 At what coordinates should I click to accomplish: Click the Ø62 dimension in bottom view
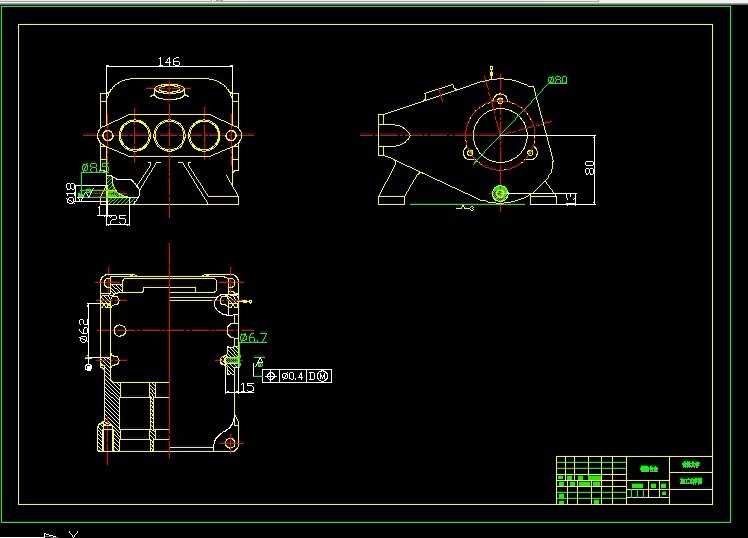pos(83,331)
